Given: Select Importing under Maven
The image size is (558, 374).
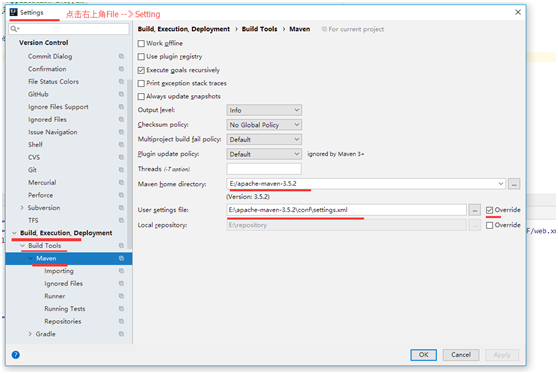Looking at the screenshot, I should [x=59, y=271].
